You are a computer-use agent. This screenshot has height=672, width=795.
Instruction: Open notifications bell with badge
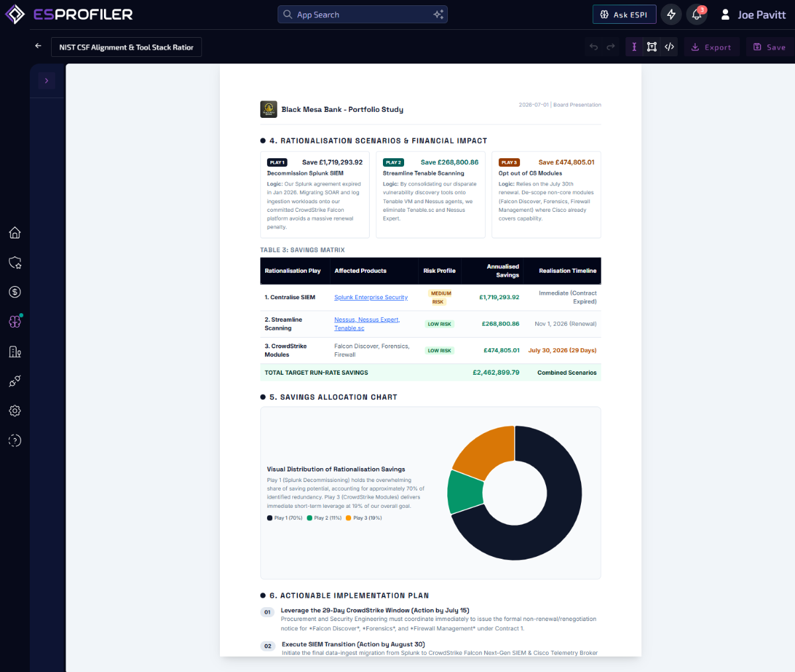697,15
